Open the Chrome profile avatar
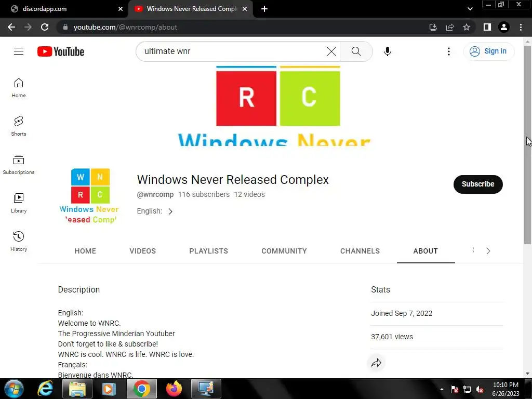 pyautogui.click(x=504, y=27)
